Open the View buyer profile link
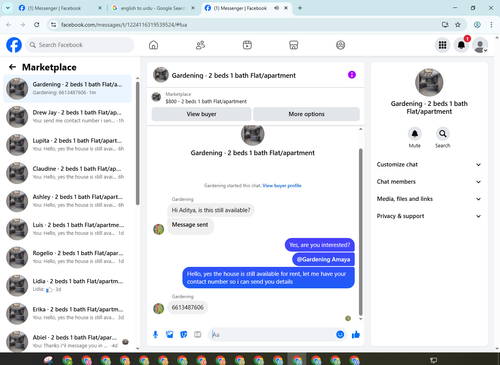The width and height of the screenshot is (500, 365). [x=282, y=186]
